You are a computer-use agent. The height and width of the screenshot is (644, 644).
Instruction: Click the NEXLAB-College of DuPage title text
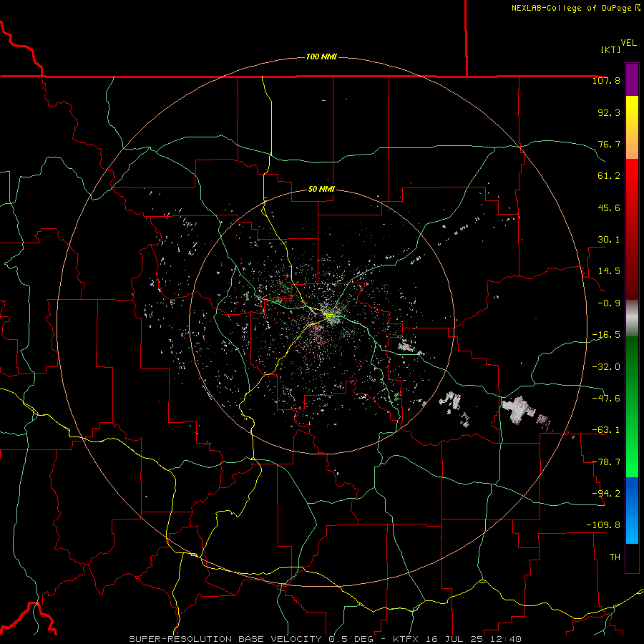pos(576,8)
